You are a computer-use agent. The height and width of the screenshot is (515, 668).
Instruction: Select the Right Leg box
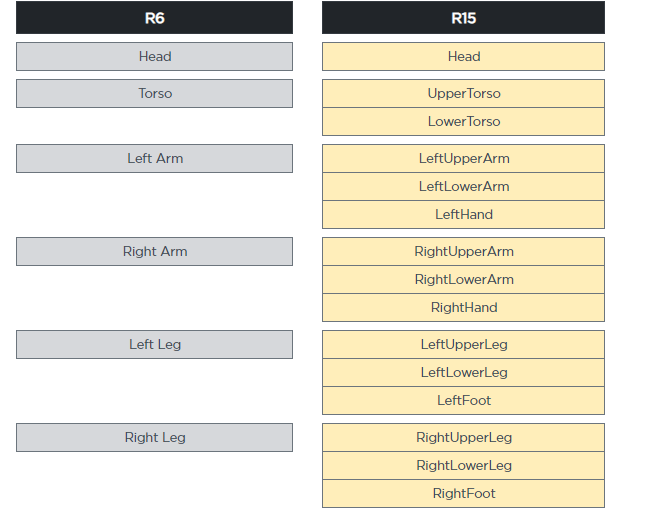click(154, 437)
